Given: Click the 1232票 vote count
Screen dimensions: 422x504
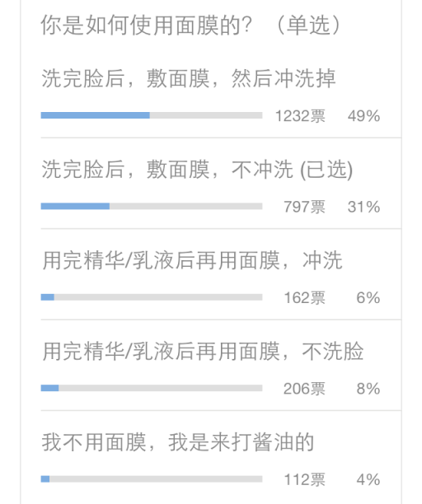Looking at the screenshot, I should [300, 116].
